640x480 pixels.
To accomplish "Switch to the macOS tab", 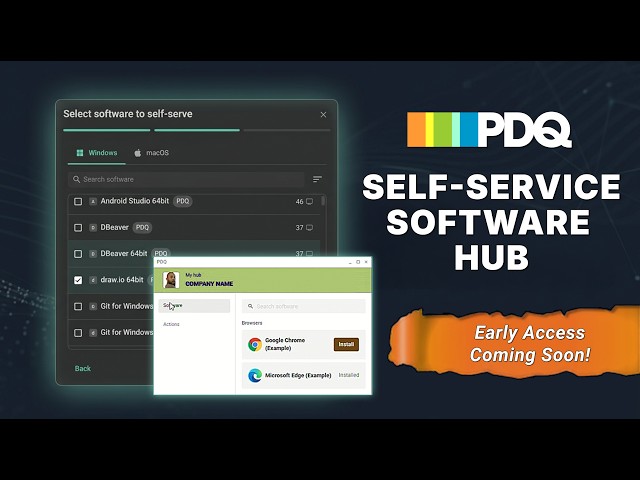I will point(151,153).
